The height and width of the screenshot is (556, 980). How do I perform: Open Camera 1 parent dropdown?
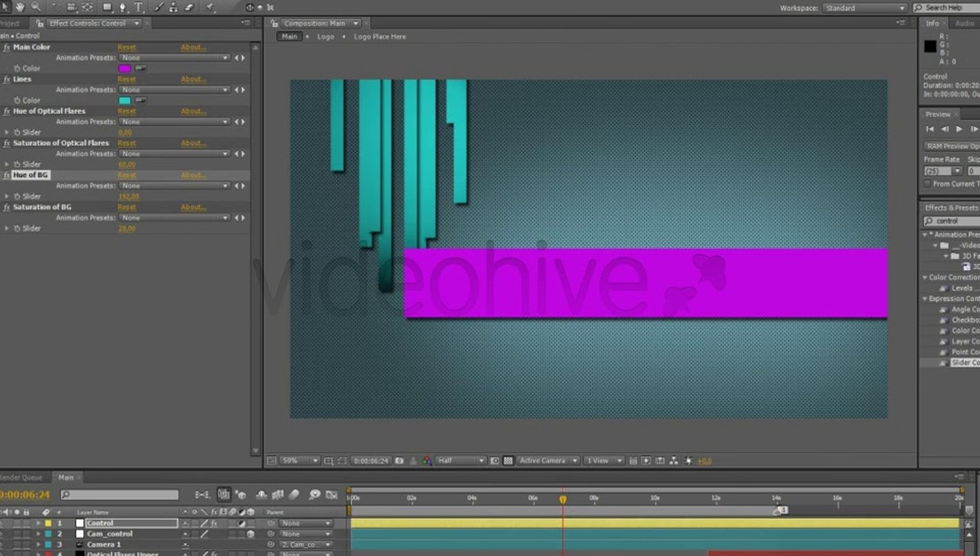point(306,544)
